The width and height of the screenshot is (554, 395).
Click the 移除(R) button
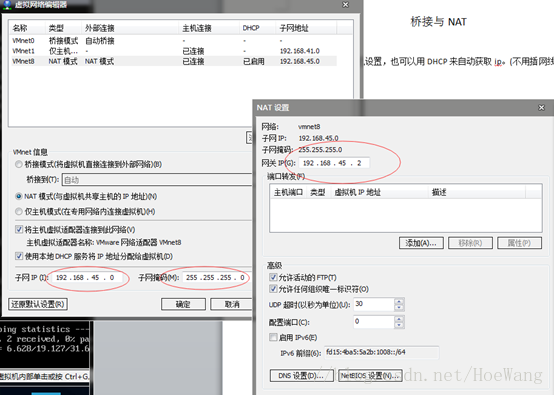[470, 243]
